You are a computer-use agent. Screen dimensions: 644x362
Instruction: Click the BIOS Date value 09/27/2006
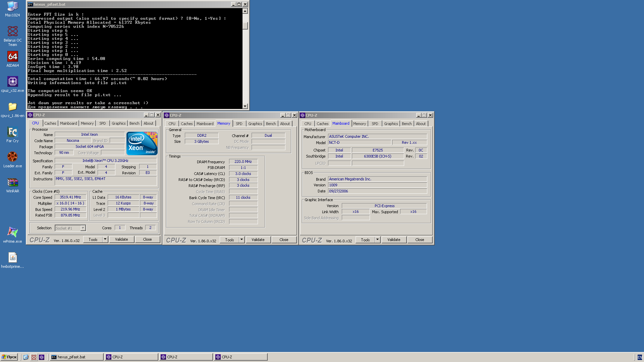pyautogui.click(x=377, y=191)
